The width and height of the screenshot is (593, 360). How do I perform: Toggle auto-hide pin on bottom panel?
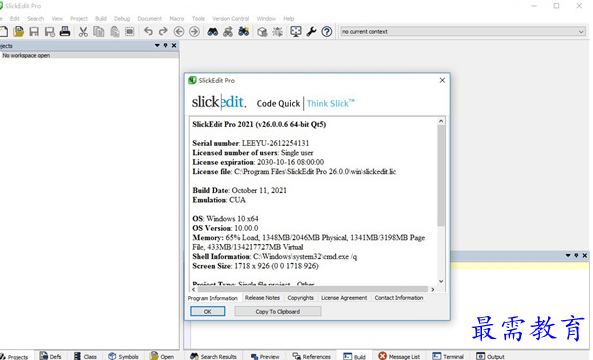coord(576,256)
